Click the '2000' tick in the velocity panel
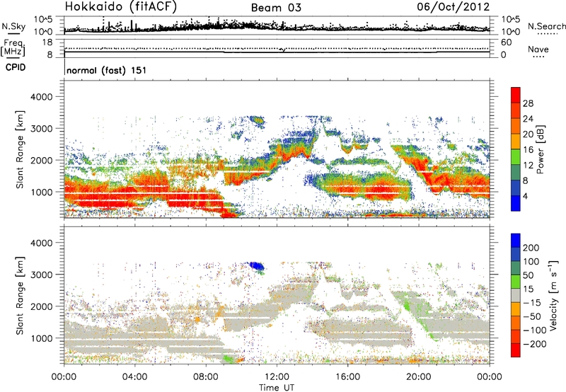This screenshot has width=566, height=392. click(x=42, y=306)
